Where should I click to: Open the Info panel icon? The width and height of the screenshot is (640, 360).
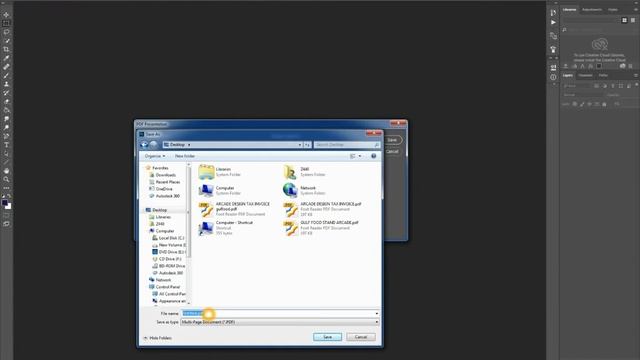pos(553,77)
